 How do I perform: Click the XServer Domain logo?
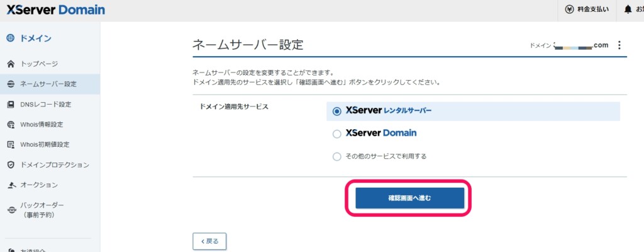tap(55, 10)
